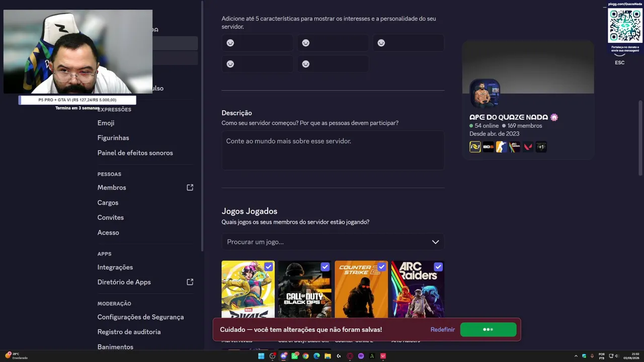Viewport: 644px width, 362px height.
Task: Click the BO6 game icon in preview card
Action: pos(488,147)
